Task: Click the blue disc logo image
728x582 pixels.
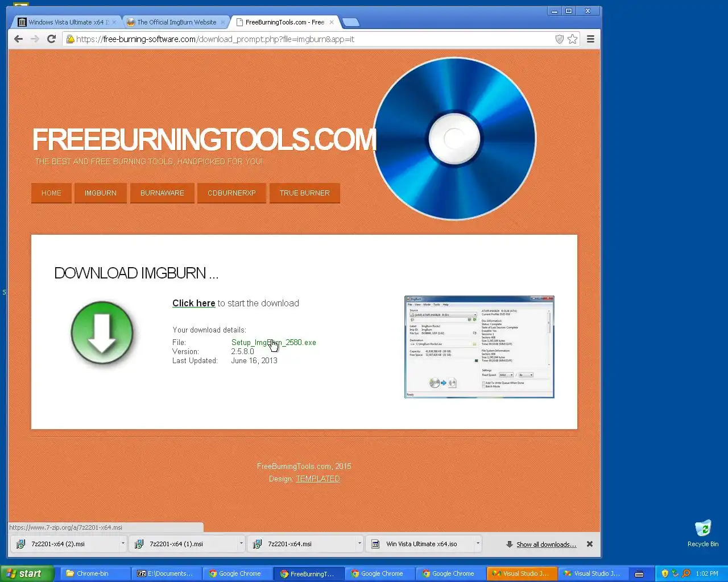Action: [x=454, y=138]
